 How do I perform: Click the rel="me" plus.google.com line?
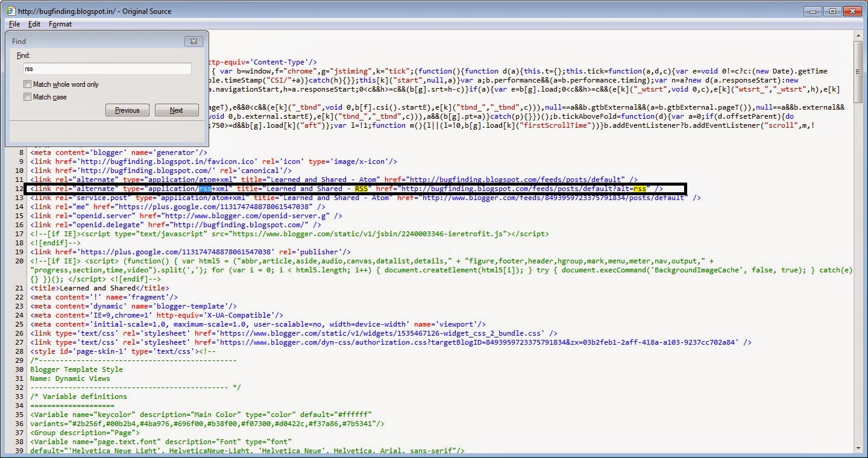pos(177,207)
